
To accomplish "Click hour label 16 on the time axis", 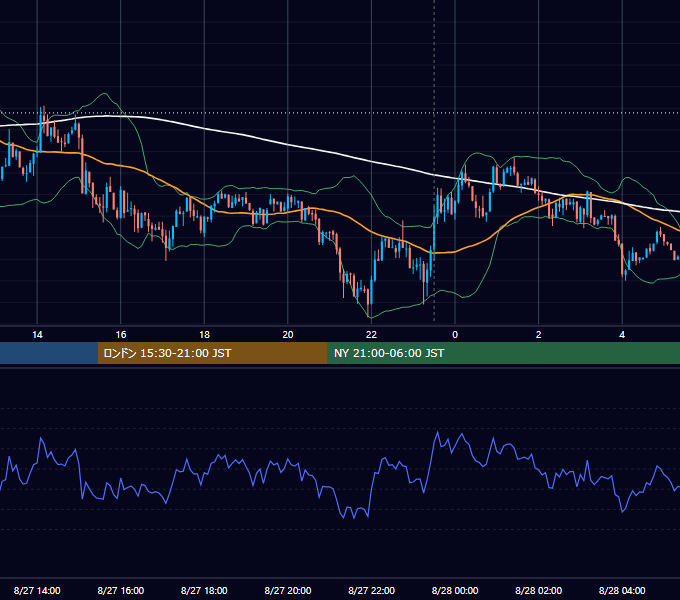I will [121, 335].
